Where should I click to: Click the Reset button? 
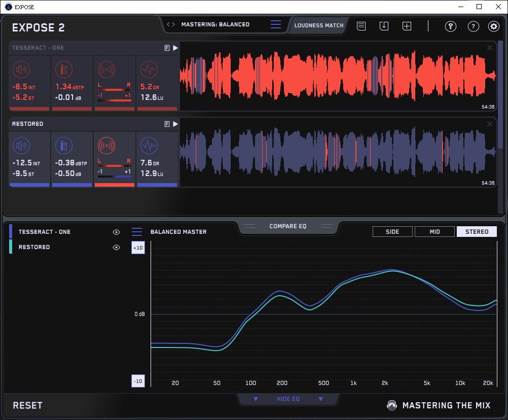pyautogui.click(x=28, y=405)
